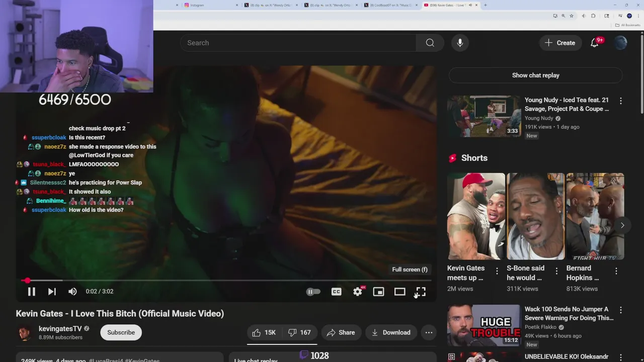Open All Bookmarks folder
Viewport: 644px width, 362px height.
click(627, 25)
